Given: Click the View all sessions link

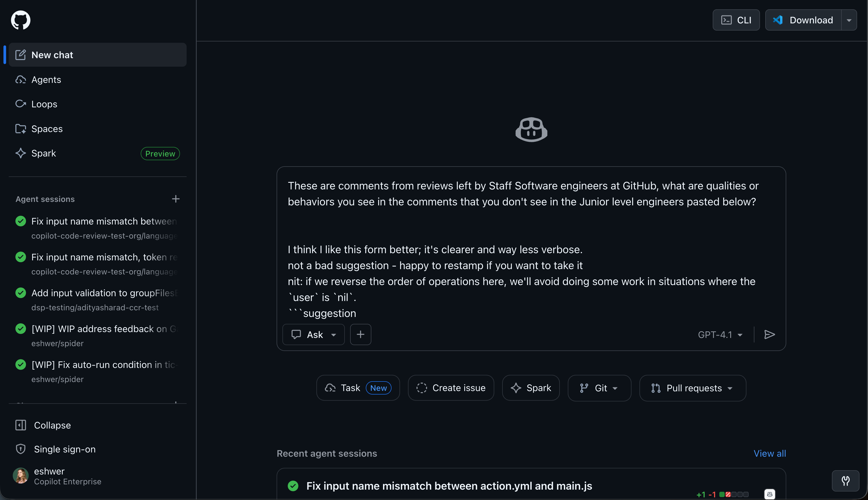Looking at the screenshot, I should point(769,453).
